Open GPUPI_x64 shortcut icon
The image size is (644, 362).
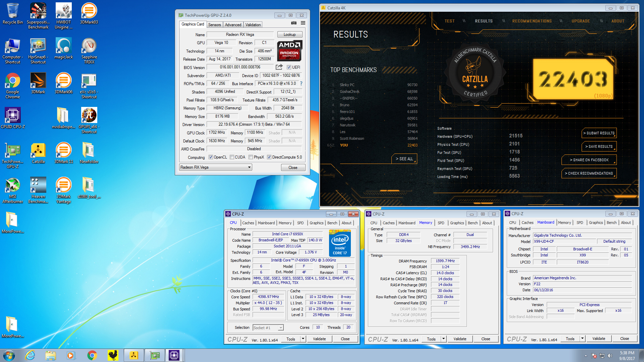pyautogui.click(x=89, y=121)
